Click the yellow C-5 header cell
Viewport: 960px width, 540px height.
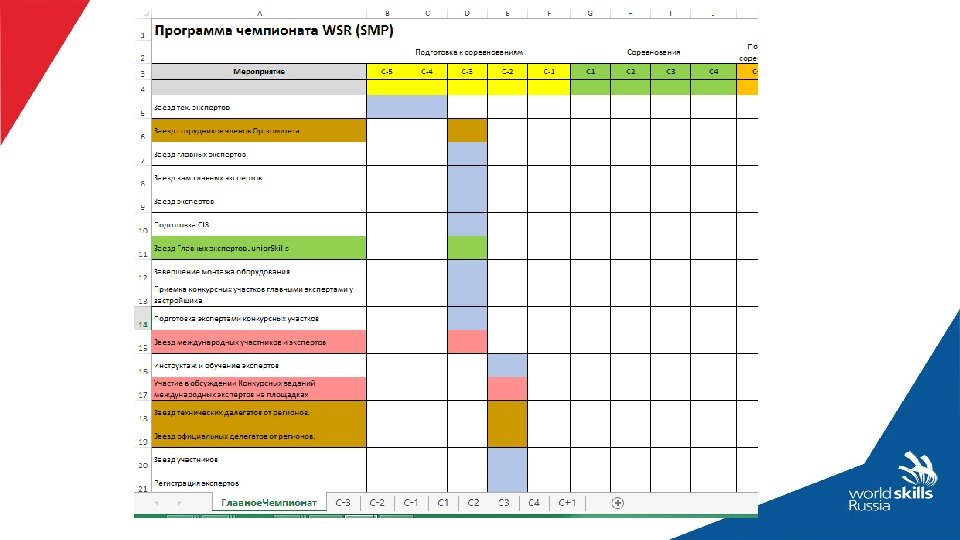(387, 72)
